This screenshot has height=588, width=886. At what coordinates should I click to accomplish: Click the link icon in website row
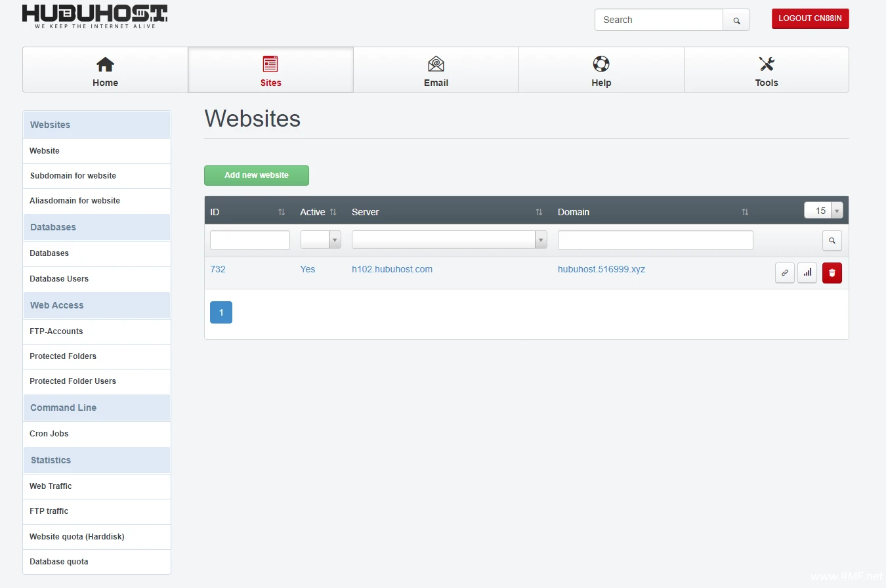tap(784, 273)
